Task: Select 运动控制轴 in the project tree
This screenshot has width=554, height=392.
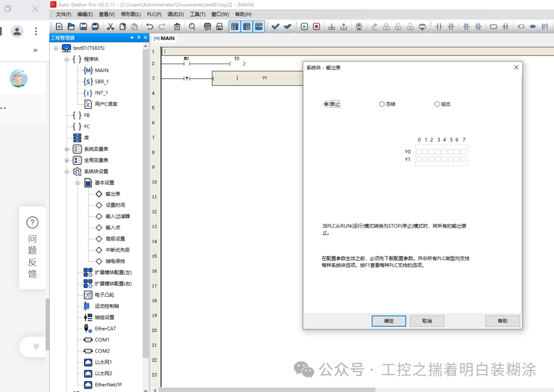Action: click(107, 306)
